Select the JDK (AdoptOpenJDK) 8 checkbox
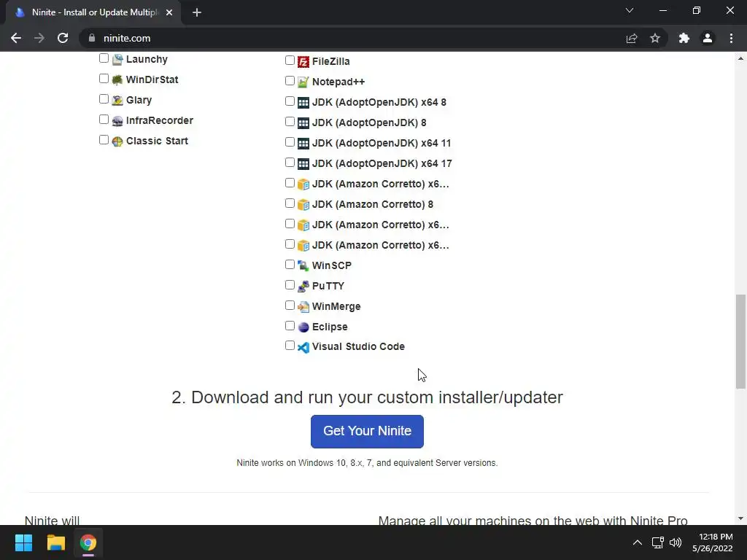 (290, 122)
